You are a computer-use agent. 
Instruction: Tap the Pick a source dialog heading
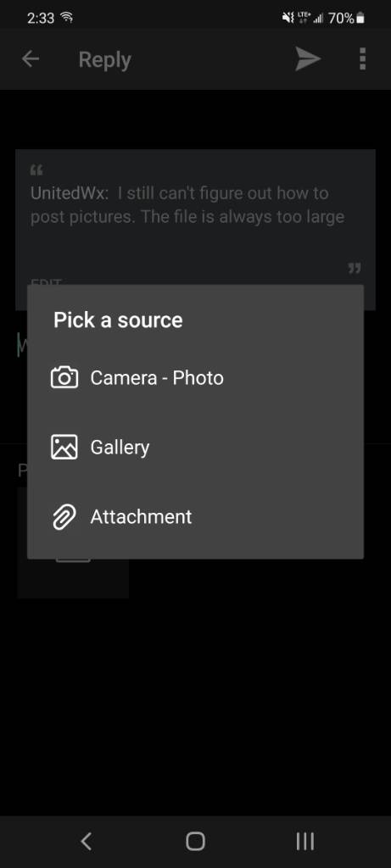pos(118,320)
